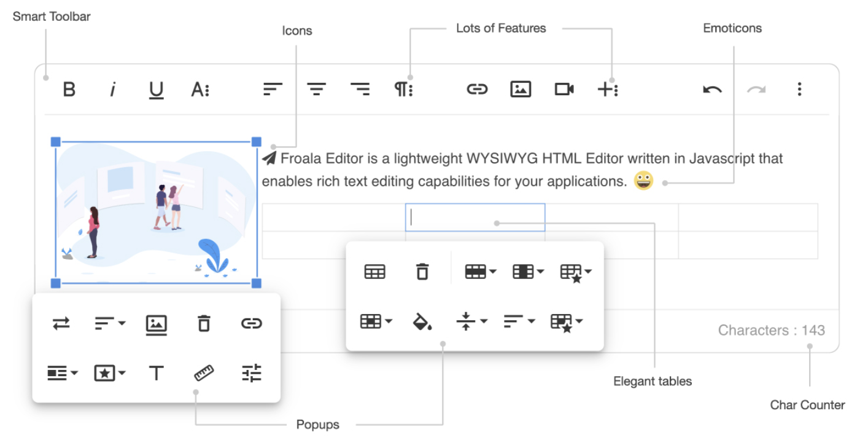Open the More Text options icon
Viewport: 868px width, 448px height.
pyautogui.click(x=200, y=90)
